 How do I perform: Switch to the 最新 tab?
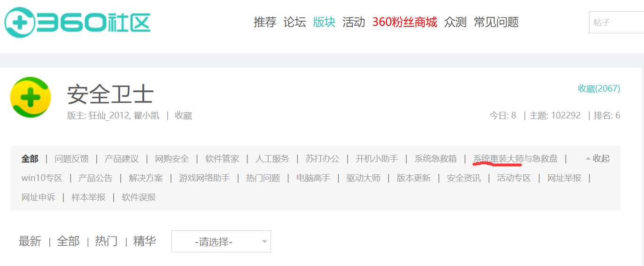tap(30, 242)
